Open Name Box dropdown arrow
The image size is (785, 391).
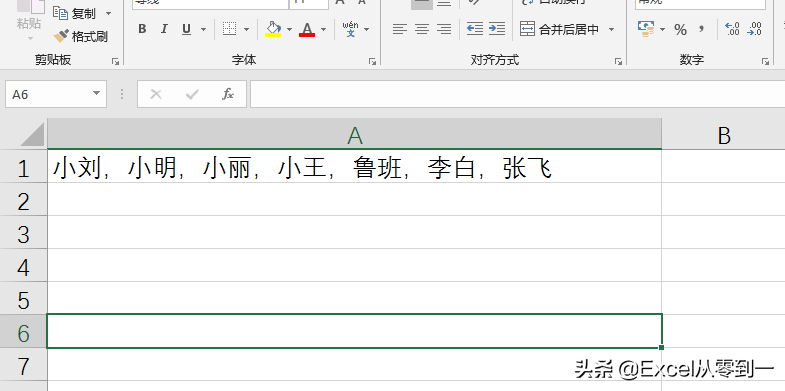(96, 94)
